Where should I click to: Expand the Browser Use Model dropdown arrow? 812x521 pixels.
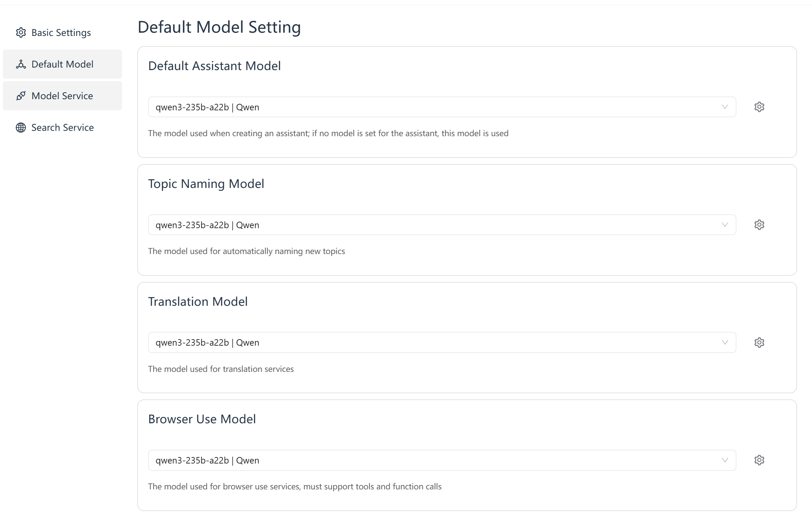click(725, 460)
